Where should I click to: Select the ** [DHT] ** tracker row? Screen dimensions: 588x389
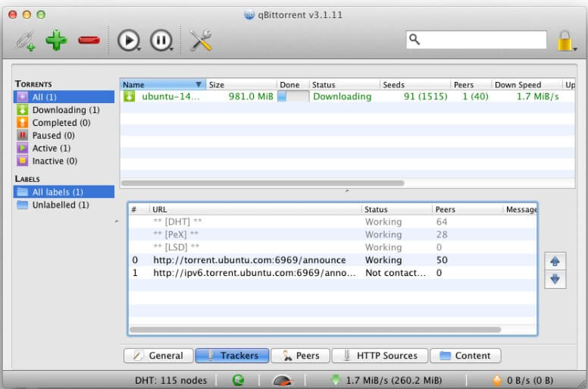332,221
